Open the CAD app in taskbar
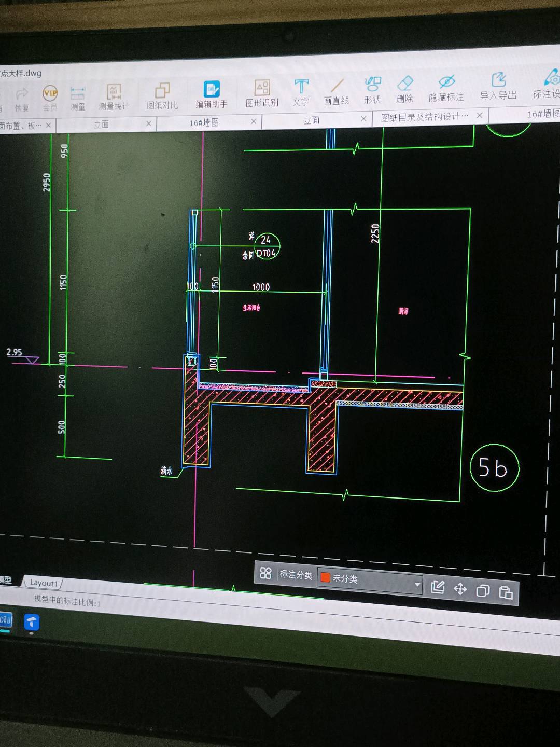Image resolution: width=560 pixels, height=747 pixels. (x=5, y=620)
